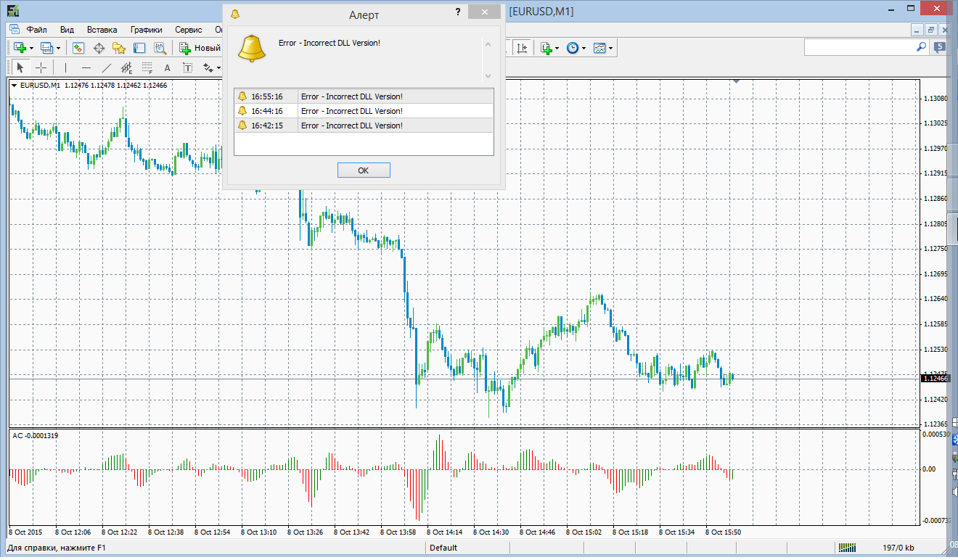Expand the Templates dropdown arrow
This screenshot has height=560, width=958.
[611, 49]
